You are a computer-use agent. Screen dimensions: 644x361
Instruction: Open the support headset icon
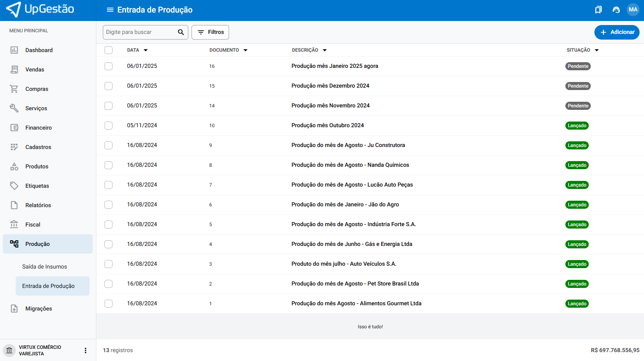616,10
